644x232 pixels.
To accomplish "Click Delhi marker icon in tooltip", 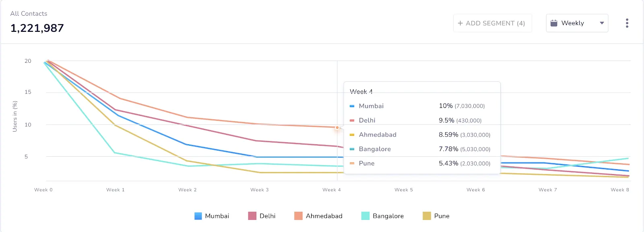I will tap(352, 120).
